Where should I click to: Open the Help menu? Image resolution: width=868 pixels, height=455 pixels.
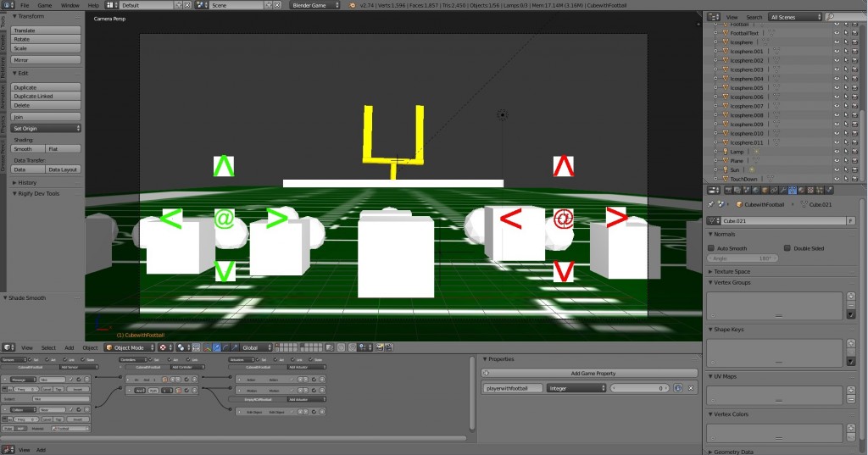pyautogui.click(x=93, y=5)
